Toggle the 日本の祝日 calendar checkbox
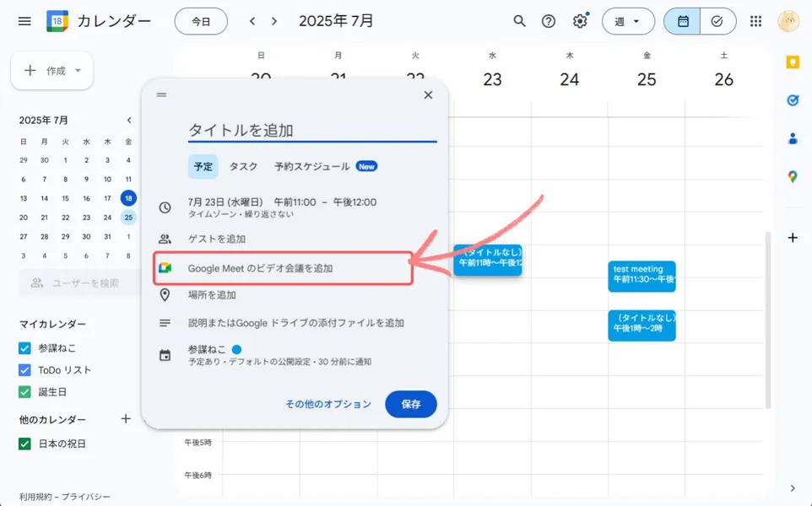The width and height of the screenshot is (812, 506). [x=24, y=444]
